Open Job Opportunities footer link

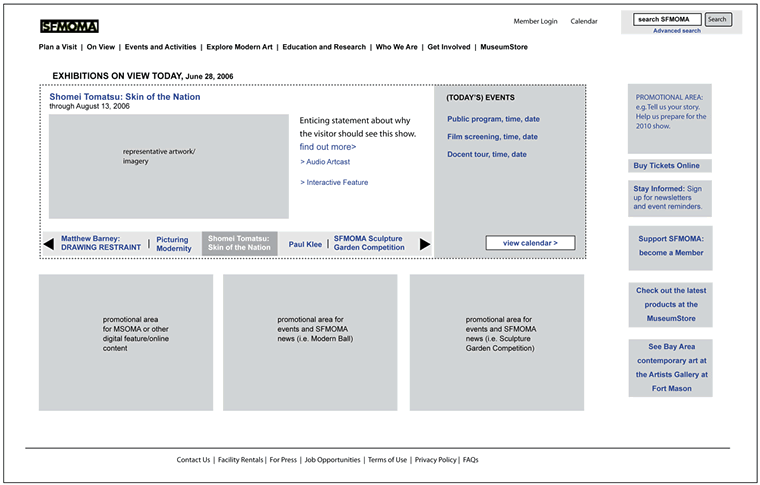[x=332, y=460]
